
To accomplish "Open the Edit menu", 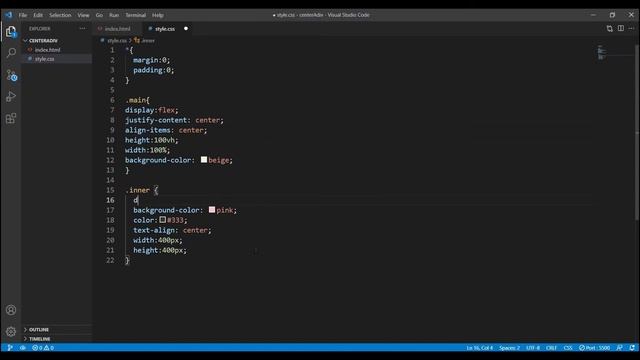I will [38, 15].
